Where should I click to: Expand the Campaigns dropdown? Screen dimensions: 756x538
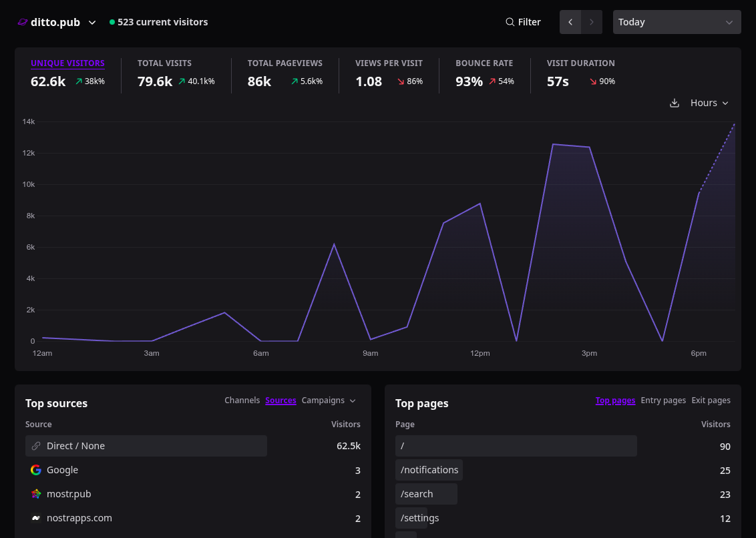(329, 400)
